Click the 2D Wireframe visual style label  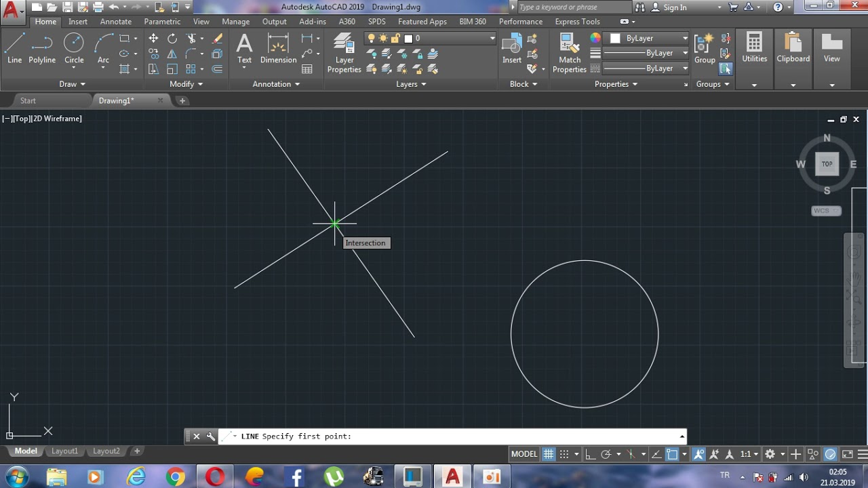click(x=56, y=119)
